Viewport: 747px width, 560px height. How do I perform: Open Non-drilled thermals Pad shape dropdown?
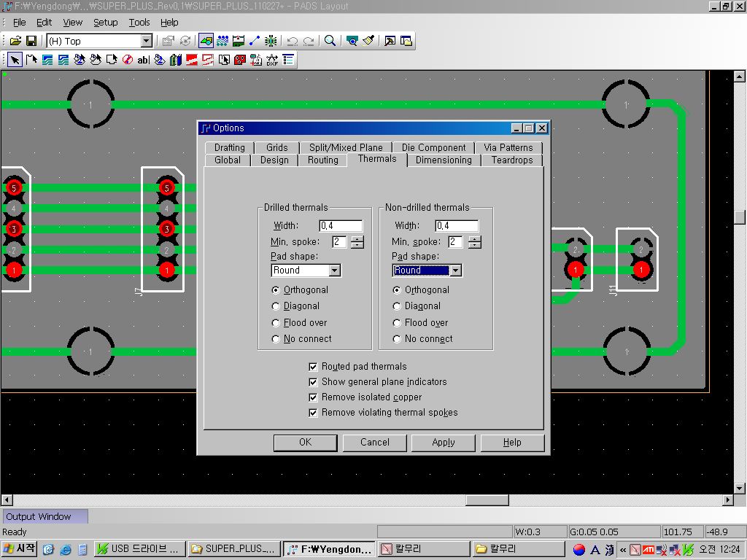(x=456, y=271)
